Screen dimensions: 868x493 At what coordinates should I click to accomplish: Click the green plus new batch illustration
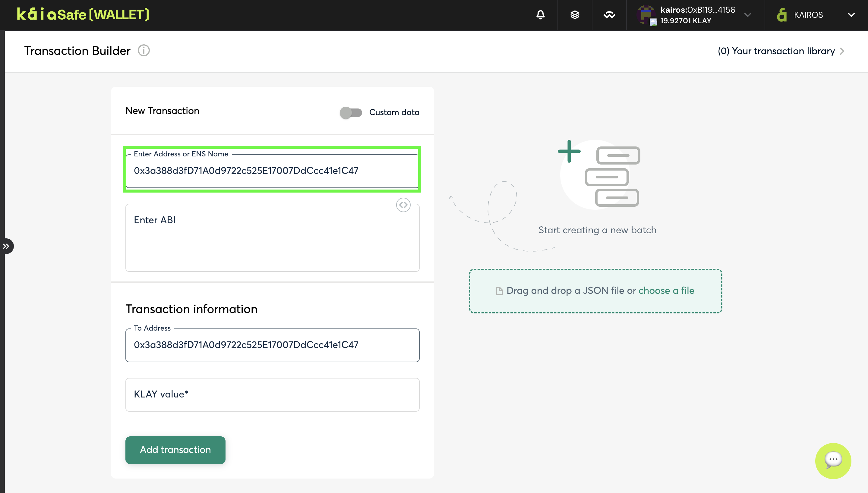click(569, 151)
